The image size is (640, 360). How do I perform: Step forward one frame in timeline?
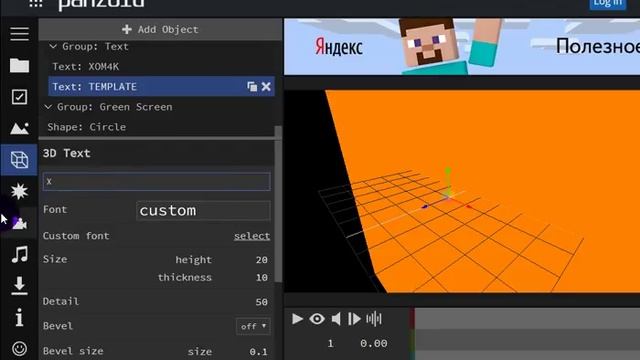(354, 319)
